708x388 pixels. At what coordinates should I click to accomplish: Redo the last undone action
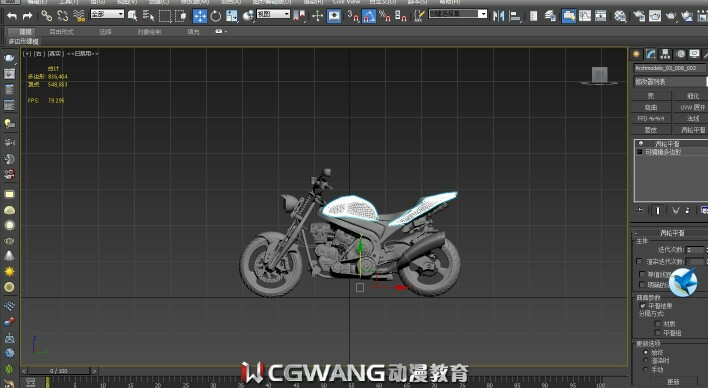pyautogui.click(x=28, y=16)
